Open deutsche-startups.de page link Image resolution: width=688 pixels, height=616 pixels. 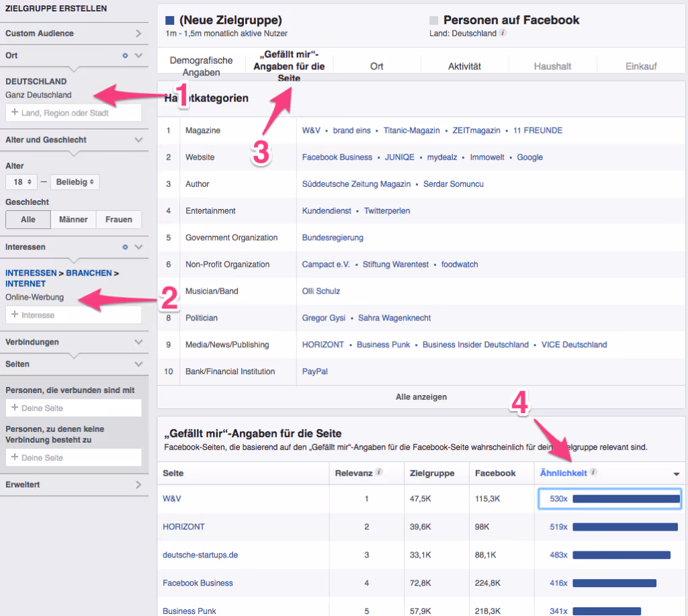200,555
